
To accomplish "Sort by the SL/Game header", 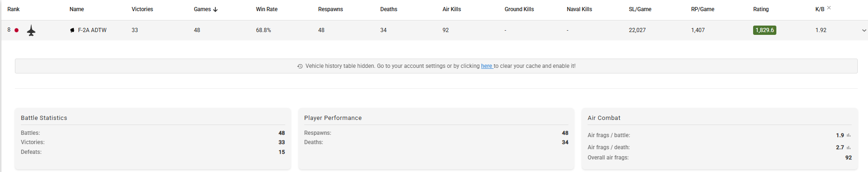I will click(x=640, y=9).
